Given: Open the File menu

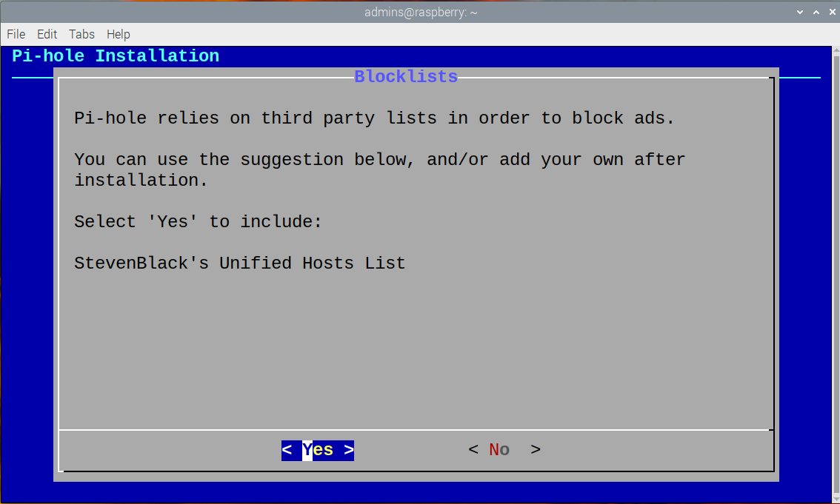Looking at the screenshot, I should (x=16, y=34).
